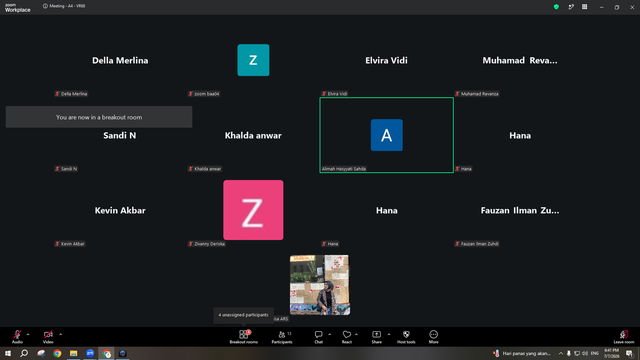Open the More options menu

coord(433,337)
